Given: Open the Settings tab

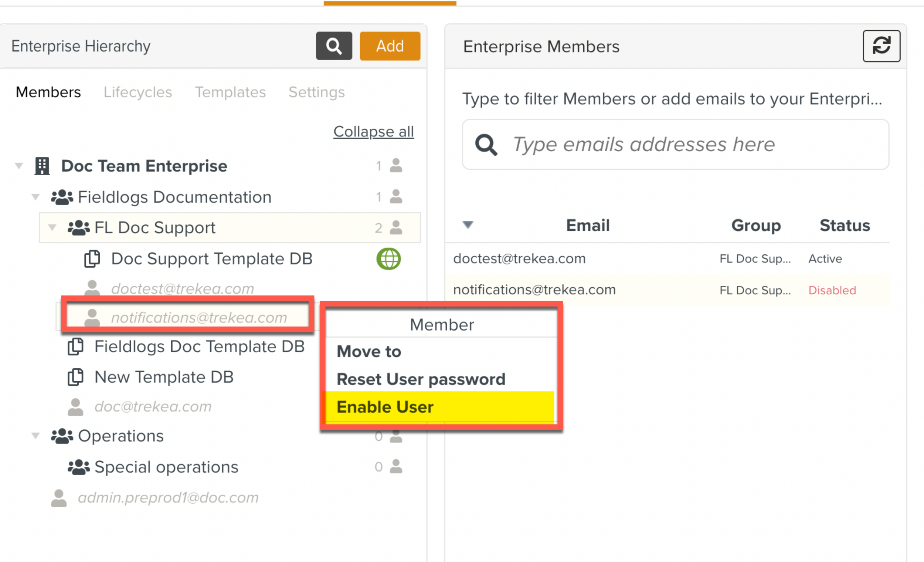Looking at the screenshot, I should click(316, 92).
